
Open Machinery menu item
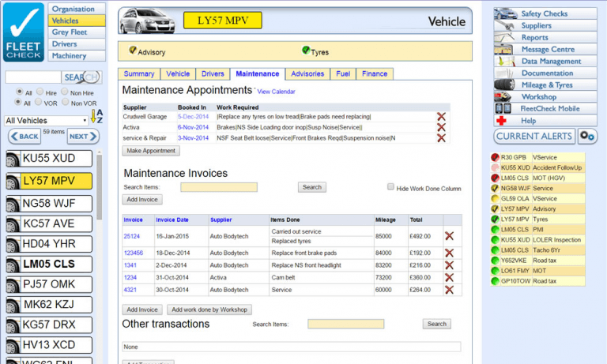[77, 56]
